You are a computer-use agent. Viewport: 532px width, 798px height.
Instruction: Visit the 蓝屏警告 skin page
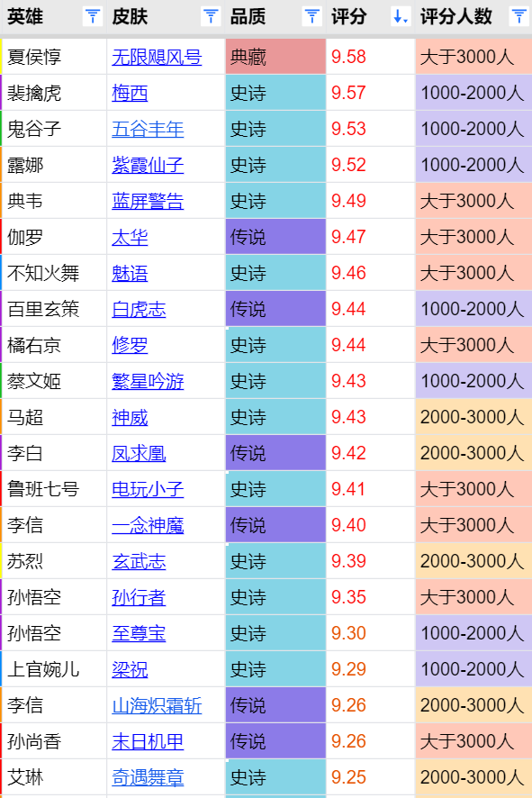tap(148, 202)
